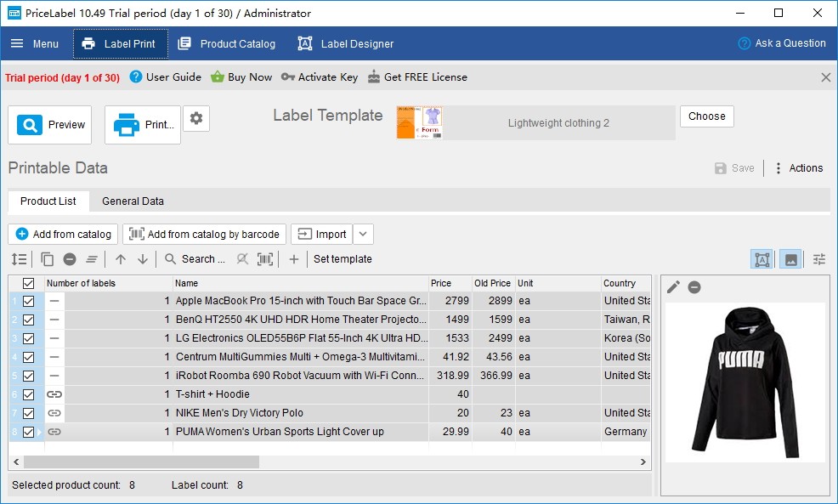Click dash icon in BenQ row

[54, 320]
